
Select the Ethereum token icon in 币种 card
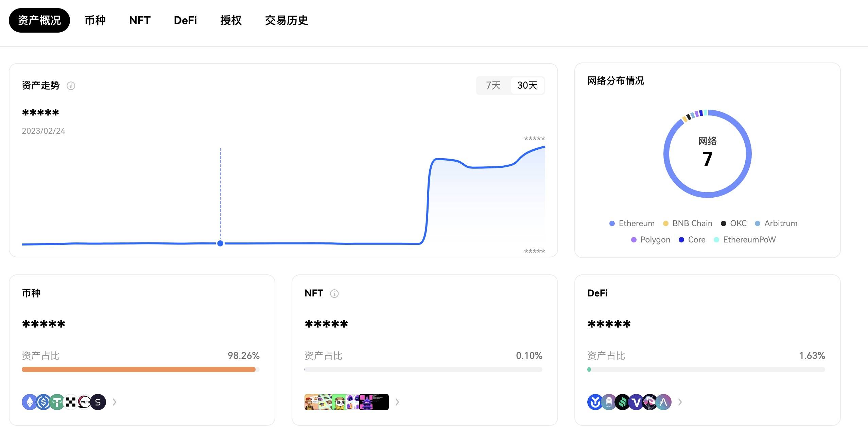click(x=30, y=402)
